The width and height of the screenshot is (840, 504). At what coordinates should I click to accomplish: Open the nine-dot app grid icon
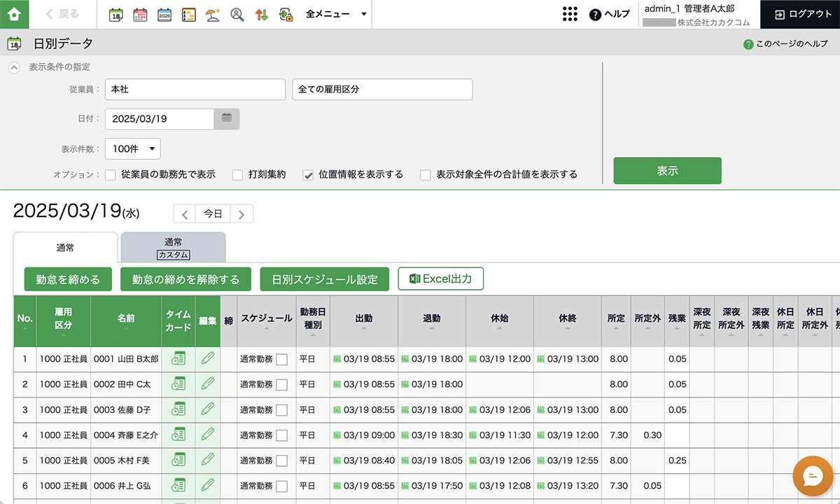point(570,14)
